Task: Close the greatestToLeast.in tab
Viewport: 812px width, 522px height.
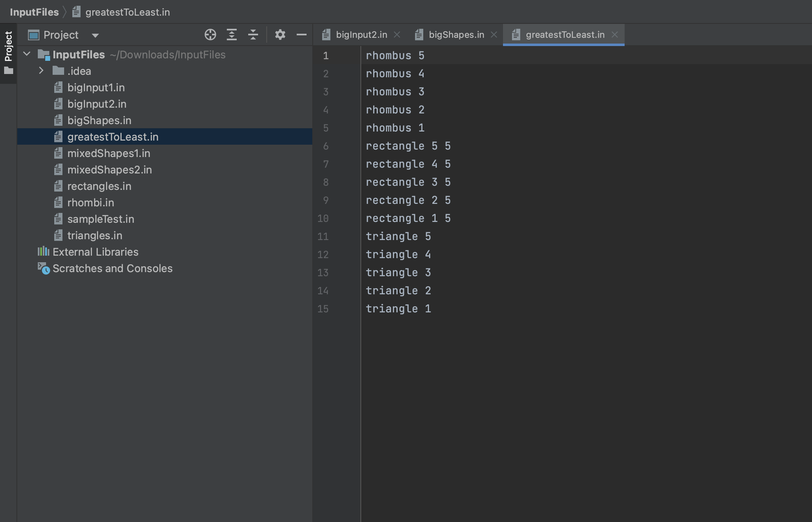Action: 614,35
